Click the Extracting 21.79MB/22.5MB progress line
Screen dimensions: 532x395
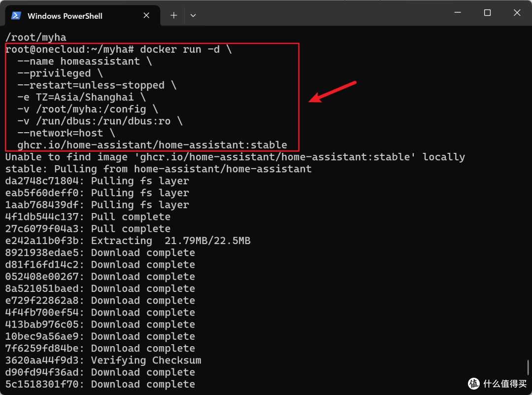(128, 241)
